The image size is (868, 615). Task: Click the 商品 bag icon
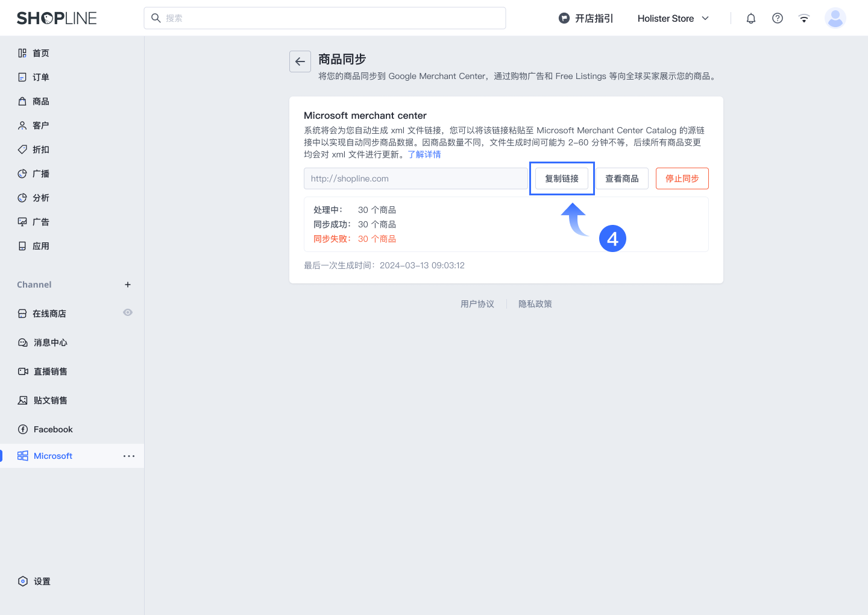coord(22,101)
